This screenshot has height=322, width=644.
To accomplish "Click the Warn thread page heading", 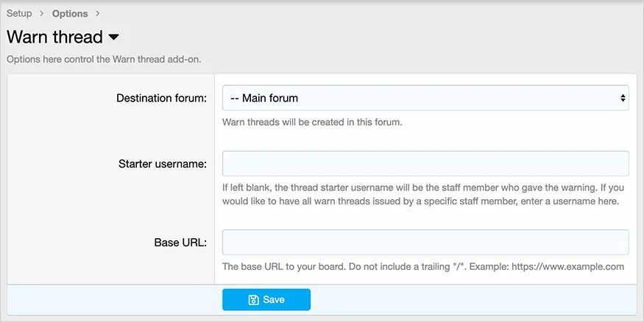I will (x=54, y=37).
